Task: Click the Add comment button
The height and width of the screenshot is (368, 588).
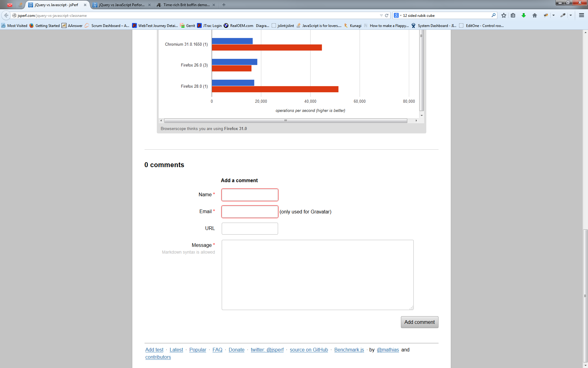Action: coord(420,322)
